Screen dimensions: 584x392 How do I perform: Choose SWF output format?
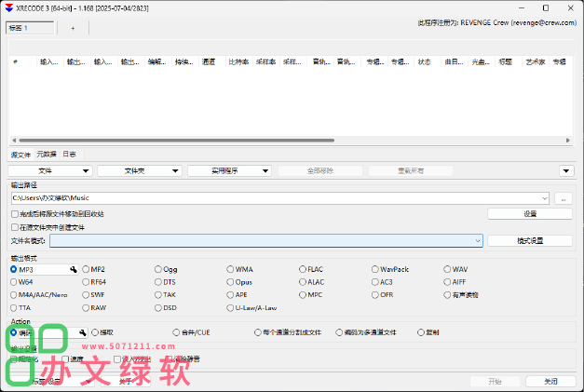click(x=94, y=295)
